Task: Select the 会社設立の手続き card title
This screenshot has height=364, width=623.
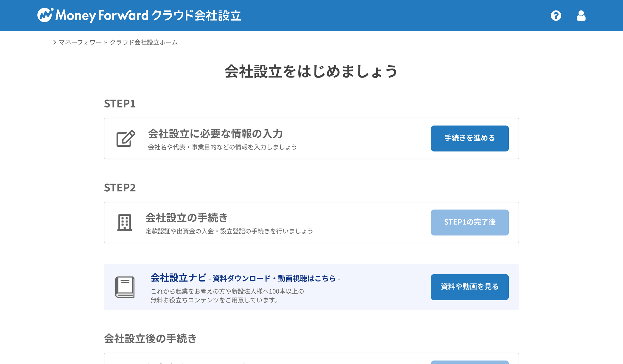Action: pos(186,218)
